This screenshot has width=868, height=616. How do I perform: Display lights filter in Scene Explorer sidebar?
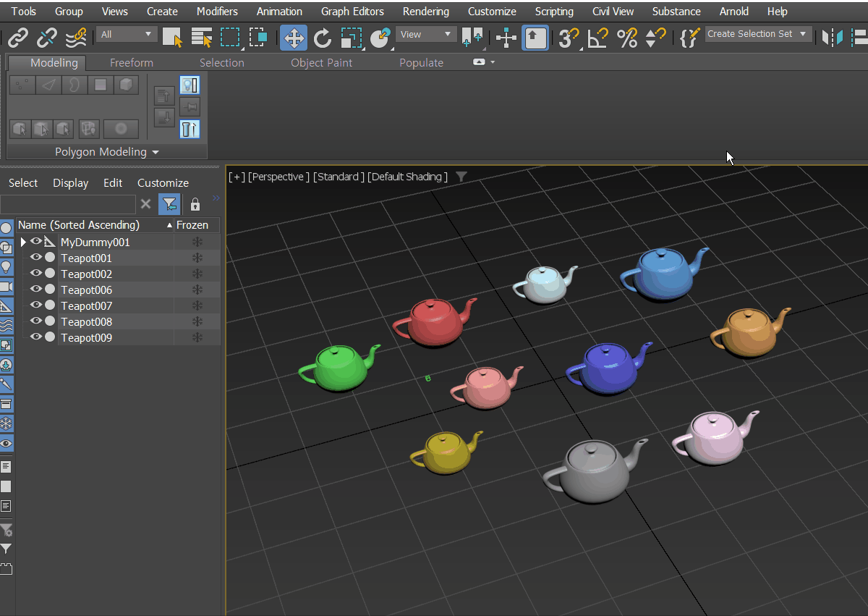pos(7,267)
